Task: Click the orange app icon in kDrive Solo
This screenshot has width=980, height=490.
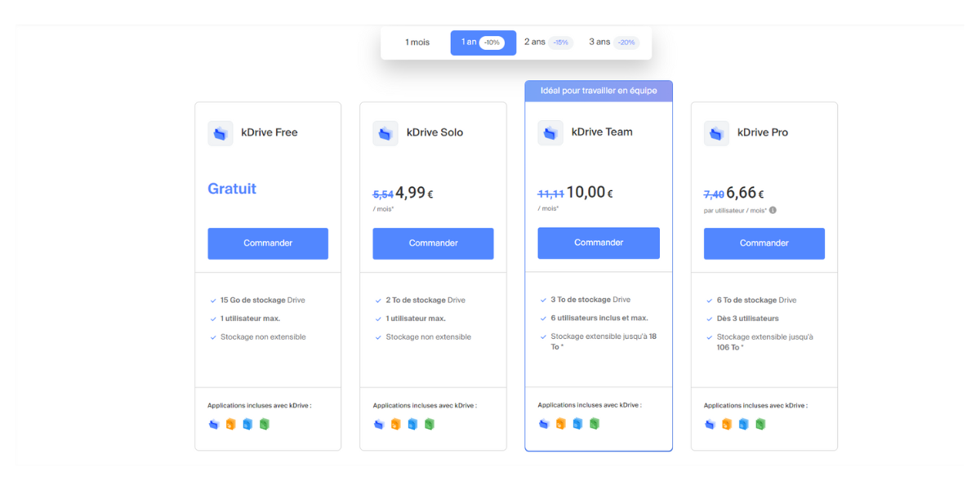Action: [x=395, y=425]
